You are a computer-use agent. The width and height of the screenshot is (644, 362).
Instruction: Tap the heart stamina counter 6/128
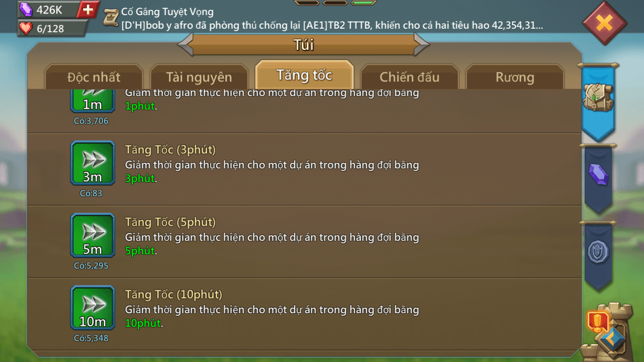coord(50,29)
